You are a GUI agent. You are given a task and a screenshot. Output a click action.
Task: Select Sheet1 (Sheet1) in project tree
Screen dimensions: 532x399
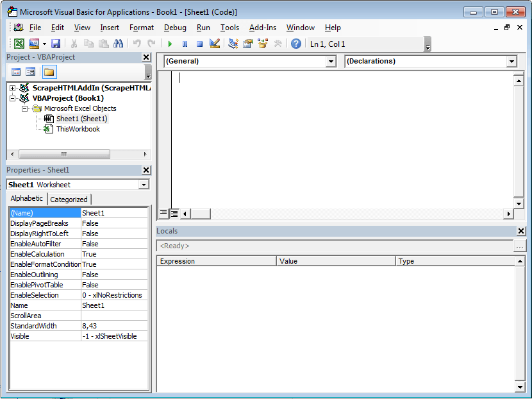tap(82, 119)
